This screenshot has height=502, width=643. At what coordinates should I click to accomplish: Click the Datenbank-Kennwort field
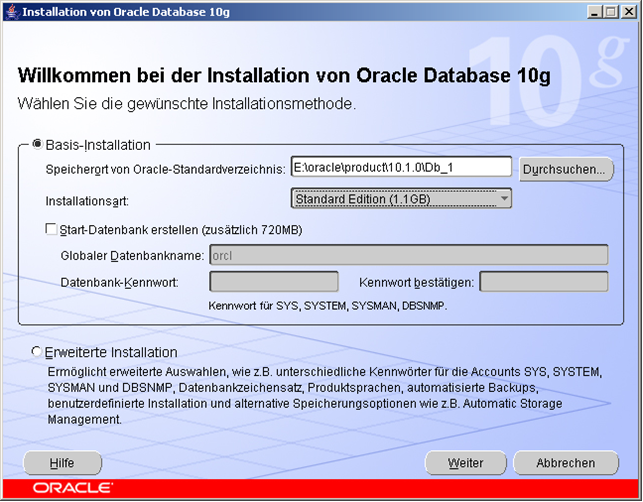tap(274, 282)
